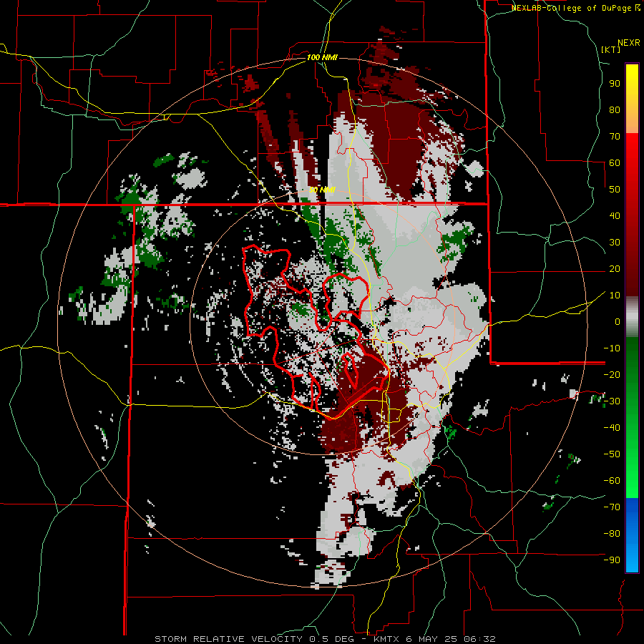
Task: Select the positive "10" scale value
Action: point(615,296)
